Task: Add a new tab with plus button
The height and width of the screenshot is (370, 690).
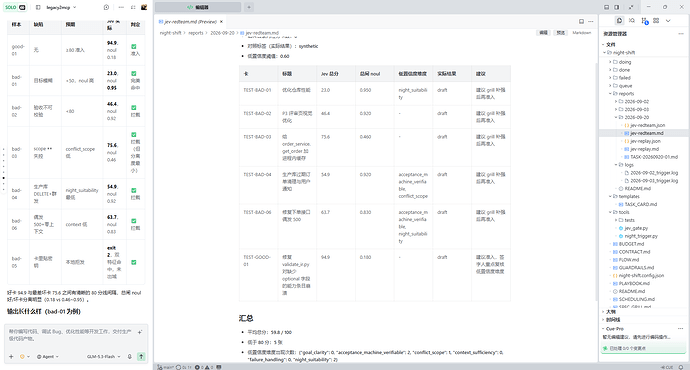Action: pyautogui.click(x=249, y=7)
